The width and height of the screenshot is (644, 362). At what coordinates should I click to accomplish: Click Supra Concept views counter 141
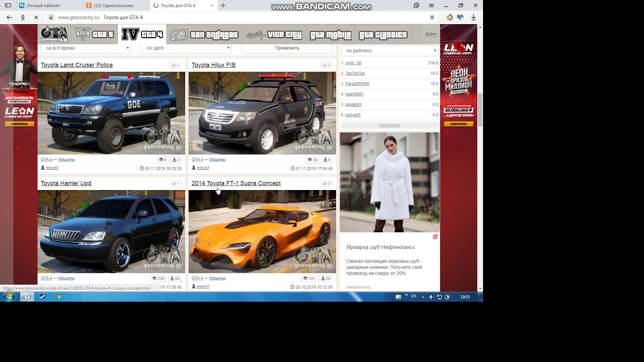(x=309, y=279)
